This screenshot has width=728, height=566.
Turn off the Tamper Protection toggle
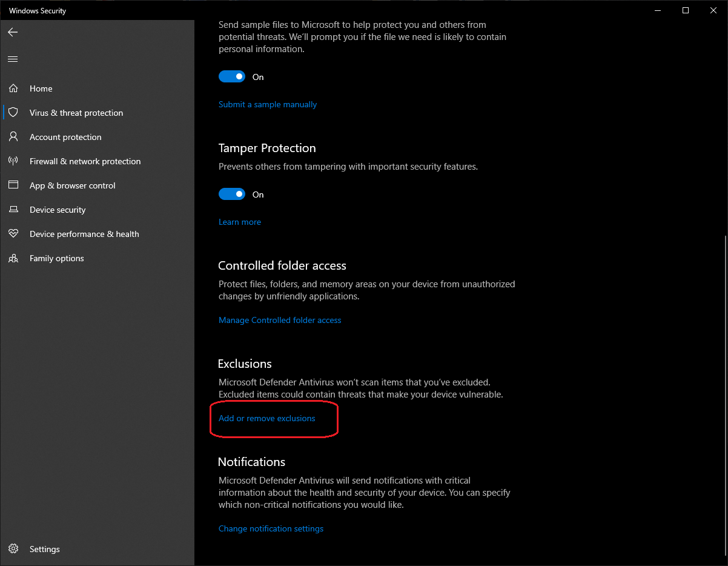click(232, 195)
